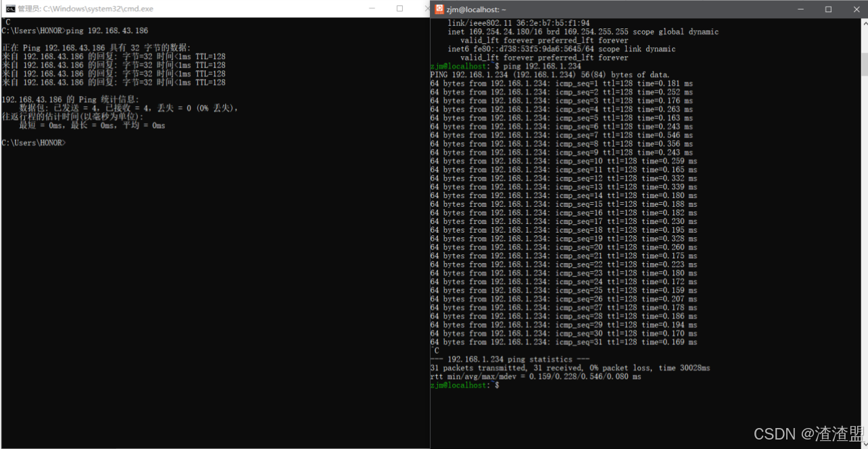868x449 pixels.
Task: Click the 'ping 192.168.1.234' command in terminal
Action: pos(506,66)
